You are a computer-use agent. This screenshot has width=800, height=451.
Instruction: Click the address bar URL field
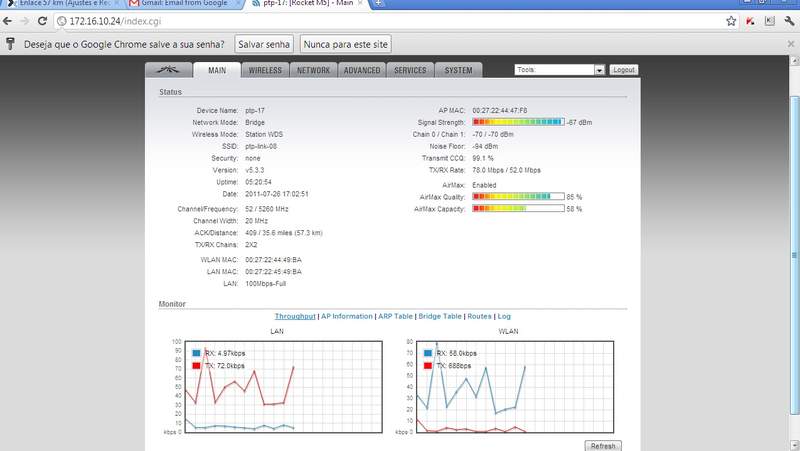[x=388, y=21]
